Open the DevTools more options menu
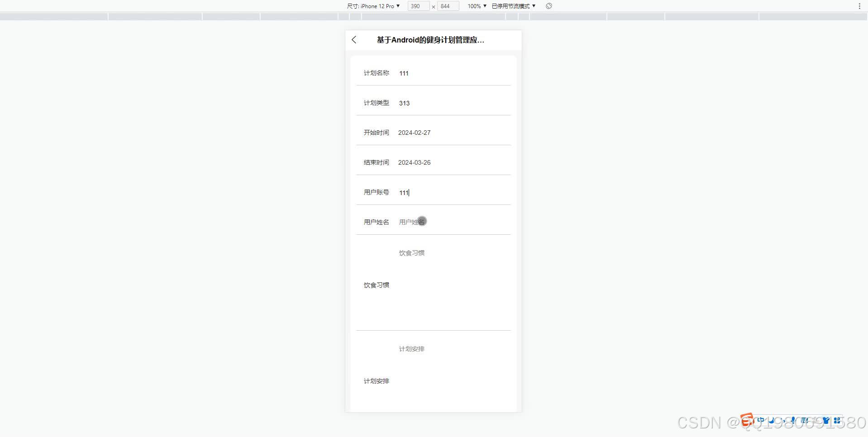Image resolution: width=868 pixels, height=437 pixels. (x=859, y=6)
